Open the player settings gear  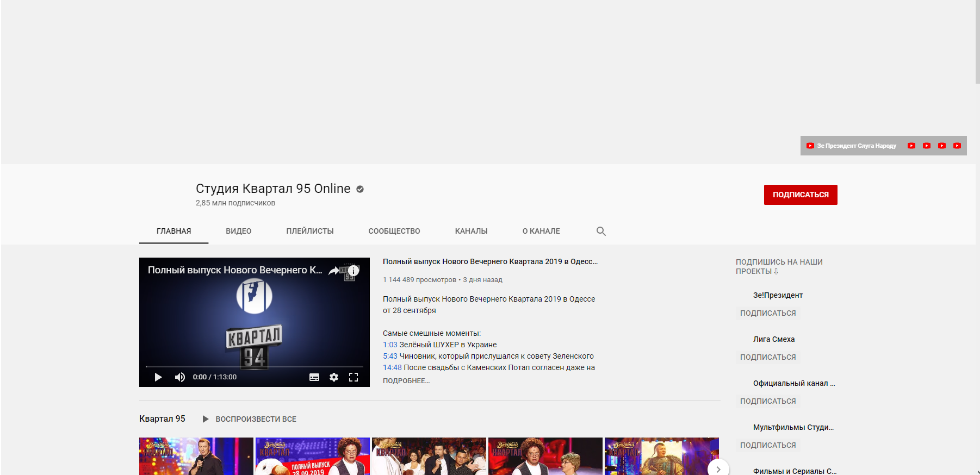334,377
